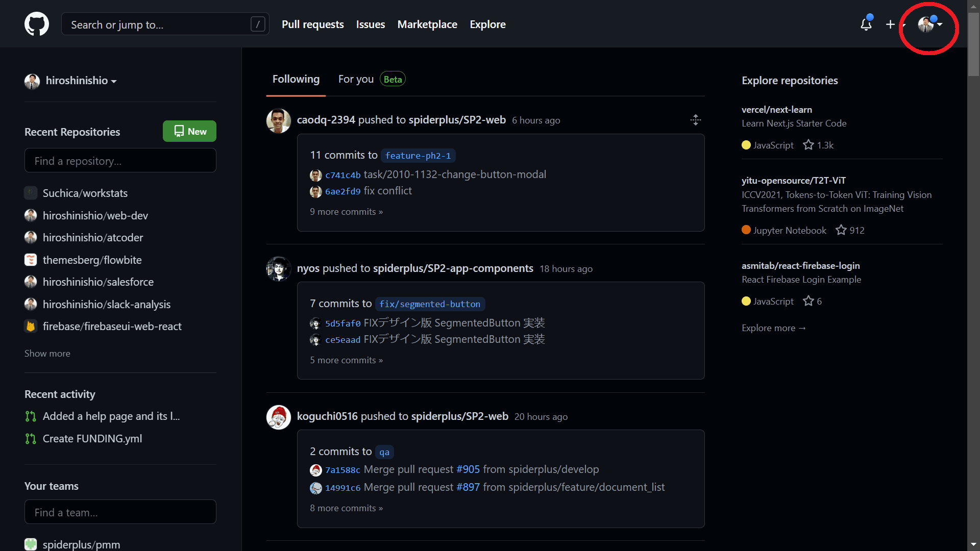Click the firebase repo avatar icon
The width and height of the screenshot is (980, 551).
31,326
